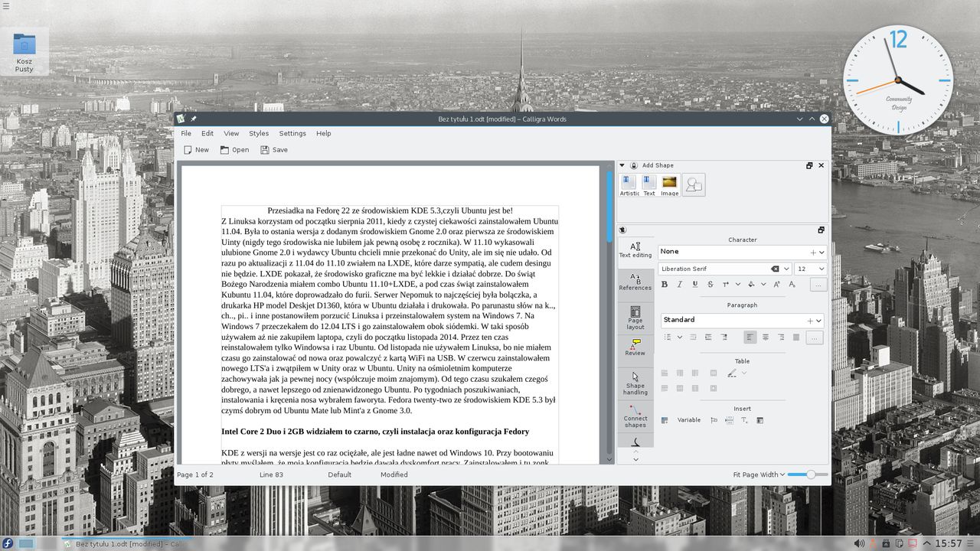Click the Variable insert button
Screen dimensions: 980x551
689,420
